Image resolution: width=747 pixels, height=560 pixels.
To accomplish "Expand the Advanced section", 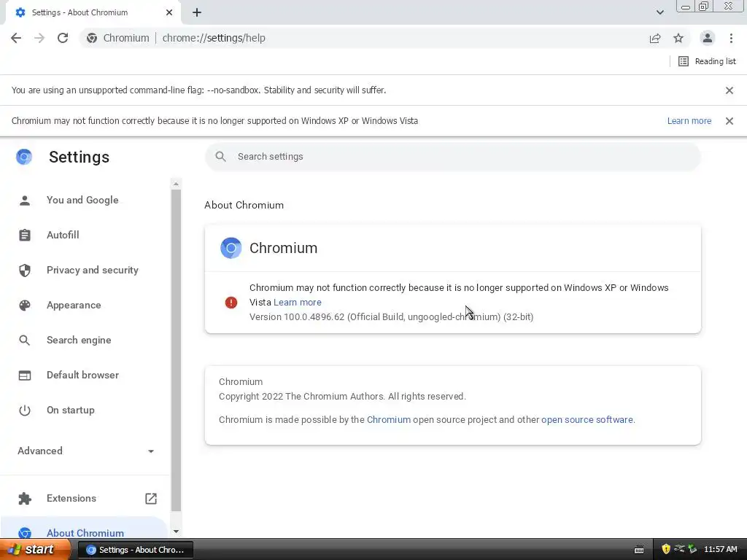I will click(86, 451).
